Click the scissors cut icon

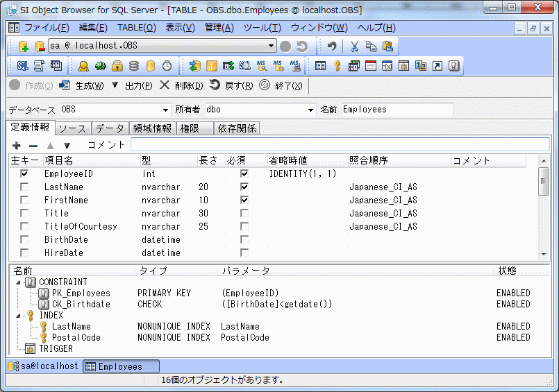point(353,46)
